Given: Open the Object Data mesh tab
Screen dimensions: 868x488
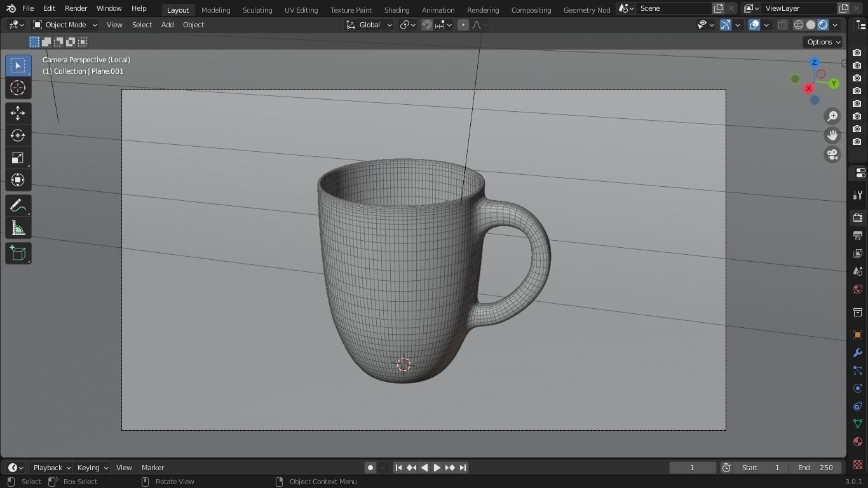Looking at the screenshot, I should pos(858,424).
